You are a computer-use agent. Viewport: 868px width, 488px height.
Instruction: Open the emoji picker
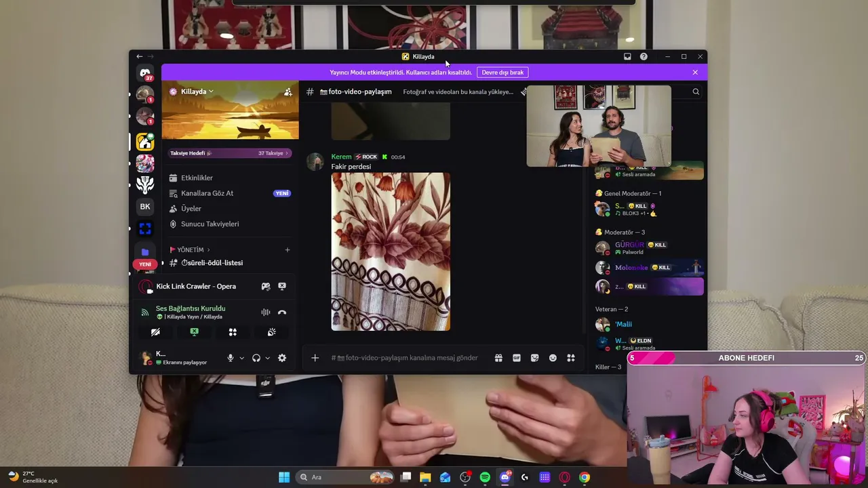pyautogui.click(x=553, y=358)
